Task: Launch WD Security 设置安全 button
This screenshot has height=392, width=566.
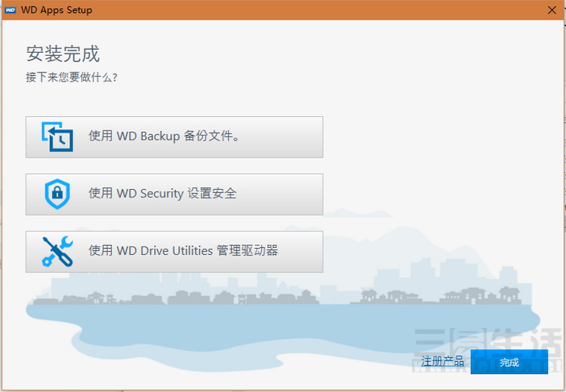Action: pyautogui.click(x=174, y=194)
